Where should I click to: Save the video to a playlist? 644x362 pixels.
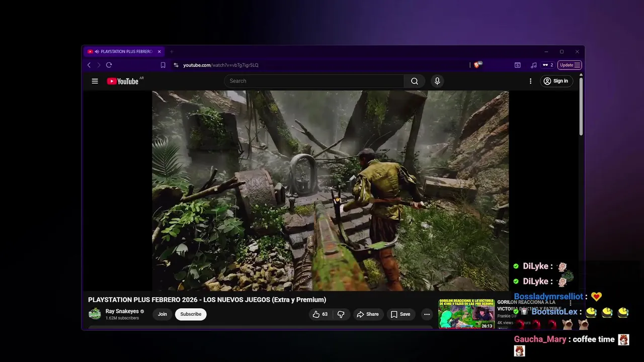point(400,314)
